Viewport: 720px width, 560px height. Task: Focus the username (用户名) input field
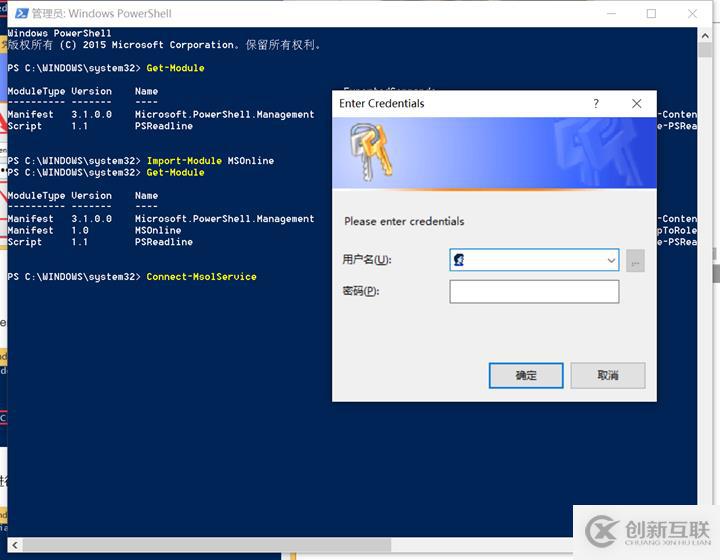pyautogui.click(x=534, y=260)
